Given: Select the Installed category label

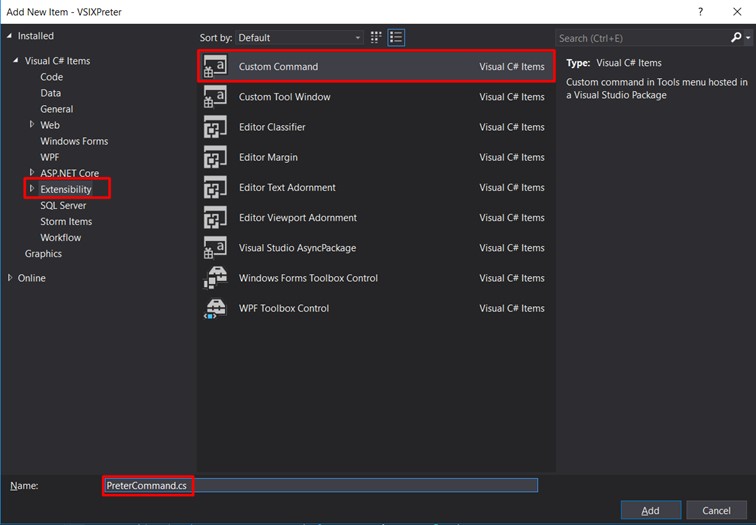Looking at the screenshot, I should pyautogui.click(x=36, y=36).
